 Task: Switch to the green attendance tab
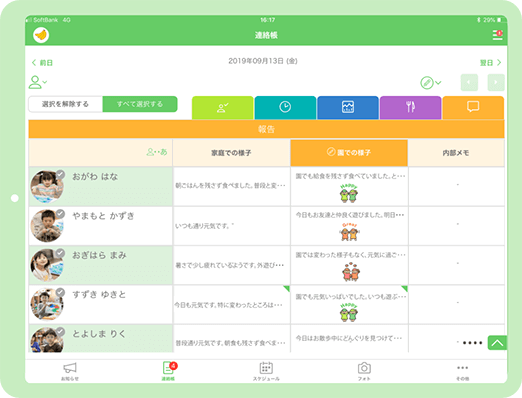click(223, 107)
